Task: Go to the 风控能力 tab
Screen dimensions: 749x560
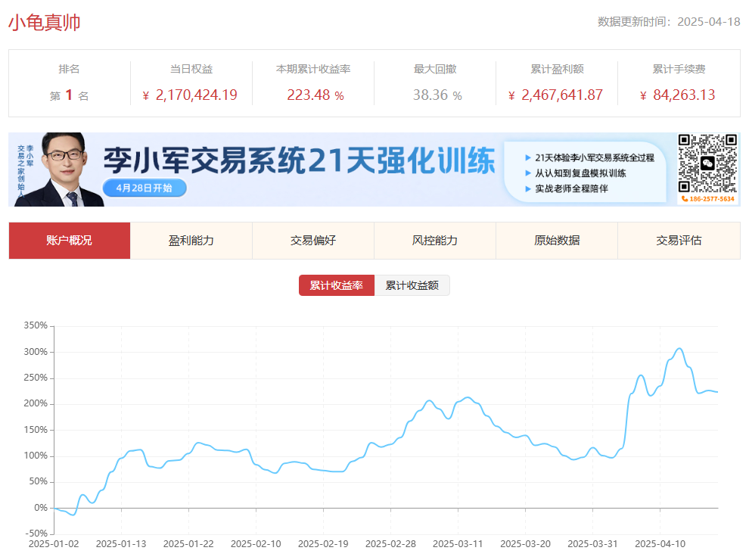Action: coord(435,241)
